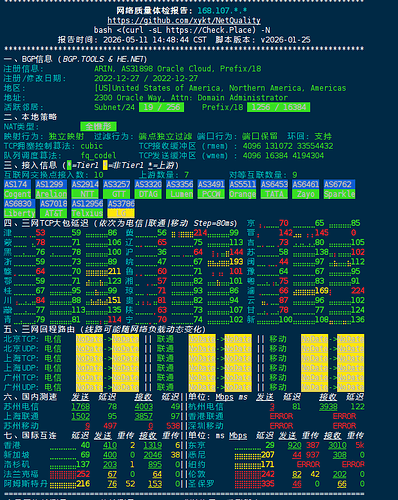This screenshot has width=398, height=500.
Task: Click the Arelion green label
Action: click(x=51, y=194)
